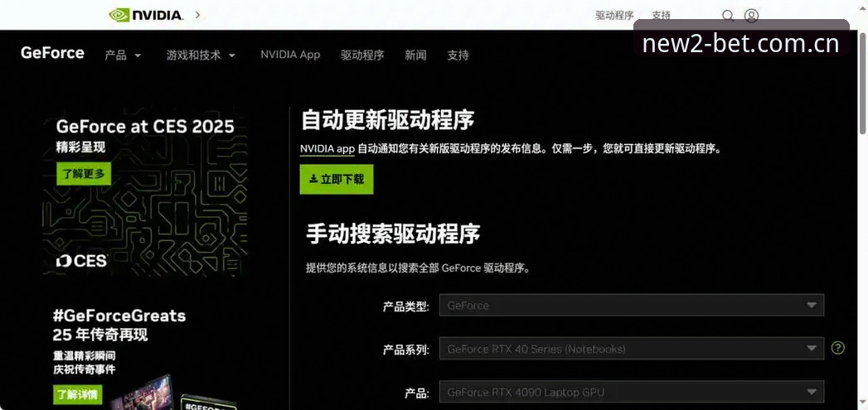Click the chevron next to NVIDIA logo
This screenshot has height=410, width=868.
(x=197, y=15)
